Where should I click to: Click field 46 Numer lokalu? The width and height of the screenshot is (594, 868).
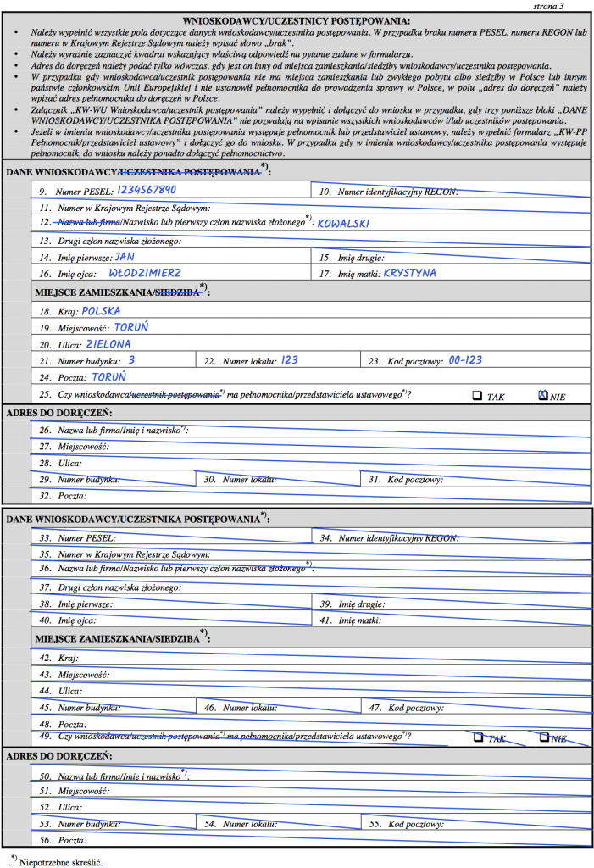(279, 706)
